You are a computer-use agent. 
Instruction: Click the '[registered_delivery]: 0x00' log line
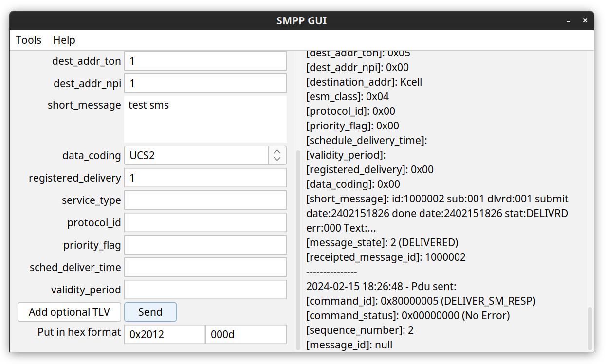(x=370, y=169)
